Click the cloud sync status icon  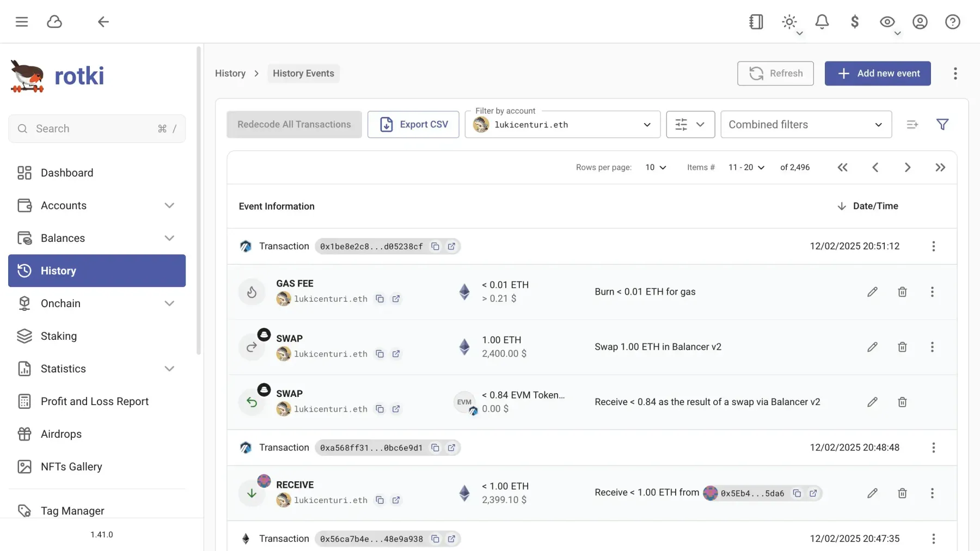(x=54, y=22)
